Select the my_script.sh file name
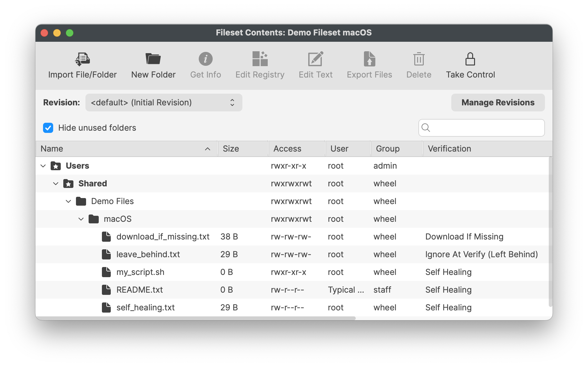The image size is (588, 367). [140, 272]
